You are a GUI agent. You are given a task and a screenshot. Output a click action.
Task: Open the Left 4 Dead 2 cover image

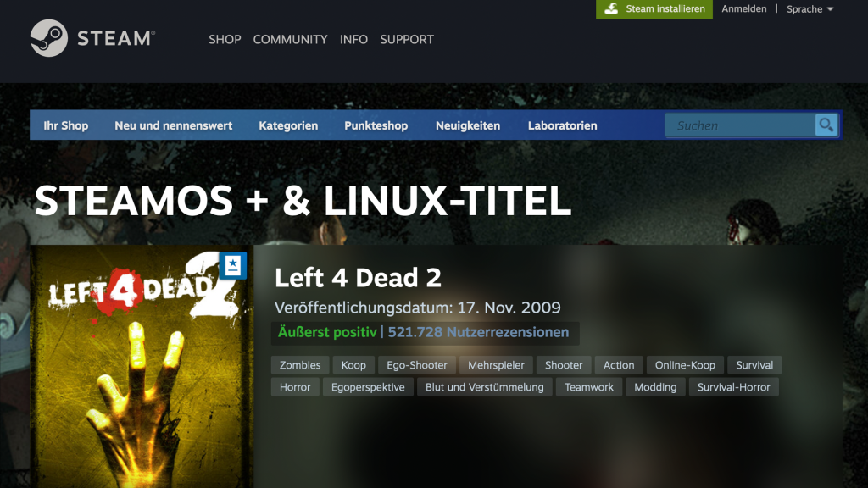tap(142, 366)
